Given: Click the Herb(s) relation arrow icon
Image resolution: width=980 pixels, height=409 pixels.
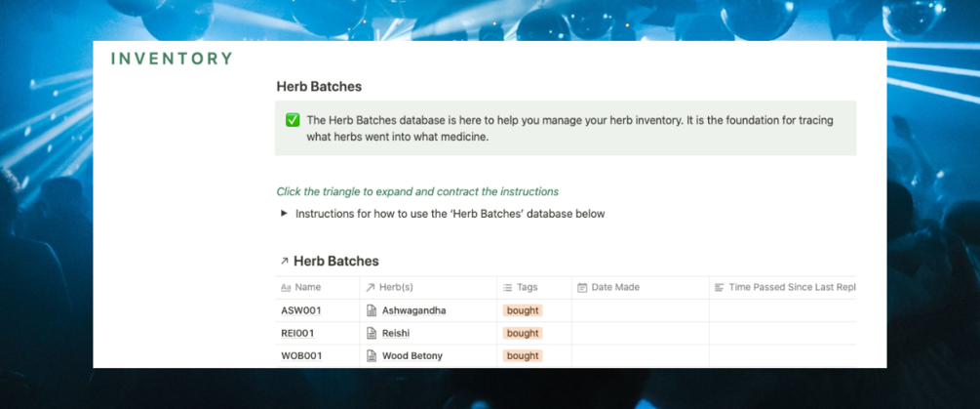Looking at the screenshot, I should [x=369, y=288].
